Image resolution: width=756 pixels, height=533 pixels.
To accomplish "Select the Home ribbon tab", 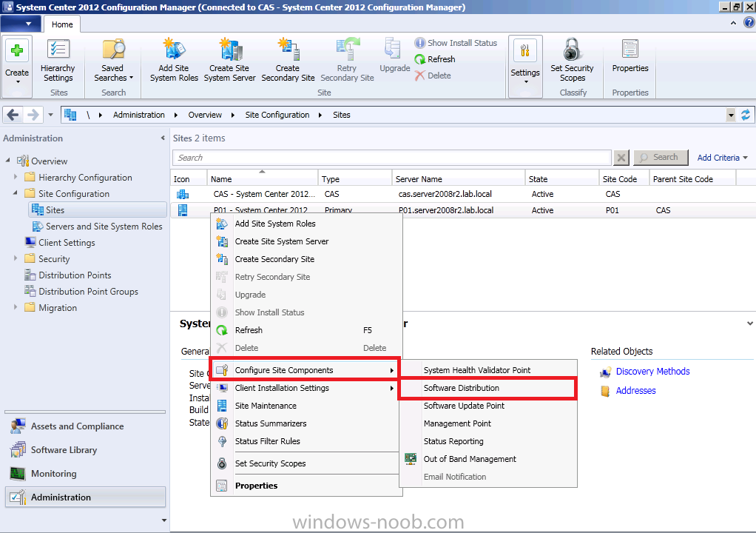I will (x=62, y=24).
